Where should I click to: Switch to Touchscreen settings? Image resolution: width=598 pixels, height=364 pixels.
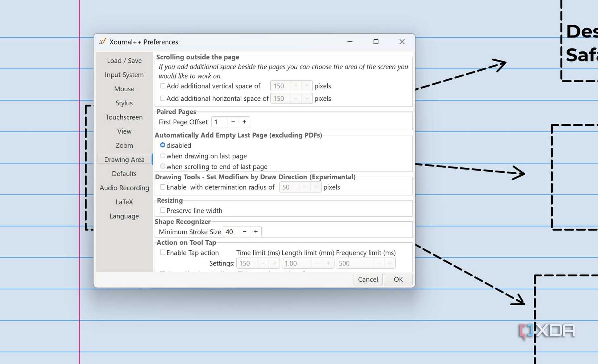(124, 117)
